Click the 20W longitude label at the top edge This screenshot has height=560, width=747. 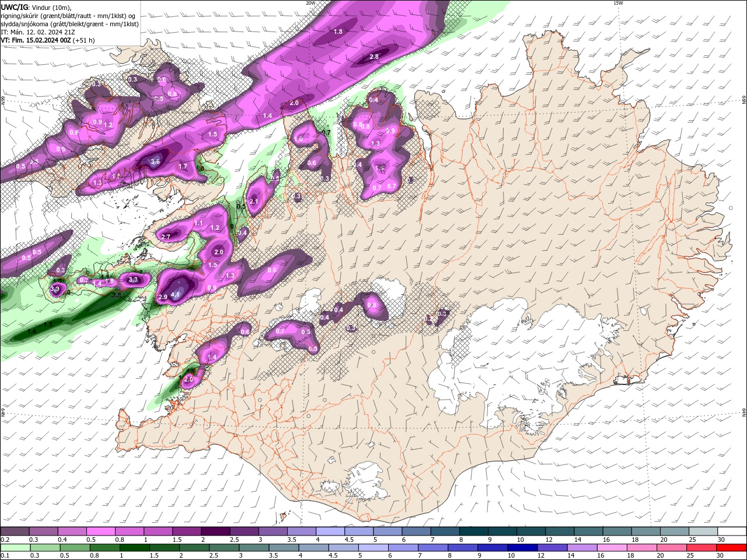tap(310, 3)
